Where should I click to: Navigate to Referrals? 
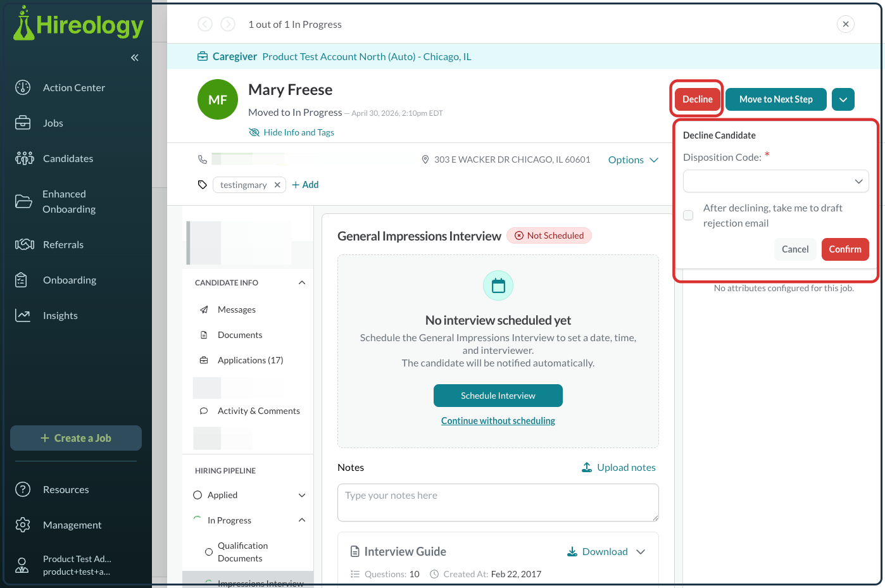pyautogui.click(x=63, y=245)
